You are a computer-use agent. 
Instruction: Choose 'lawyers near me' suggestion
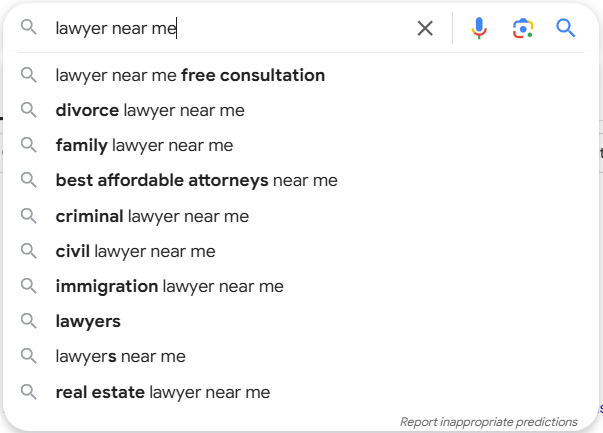click(120, 356)
